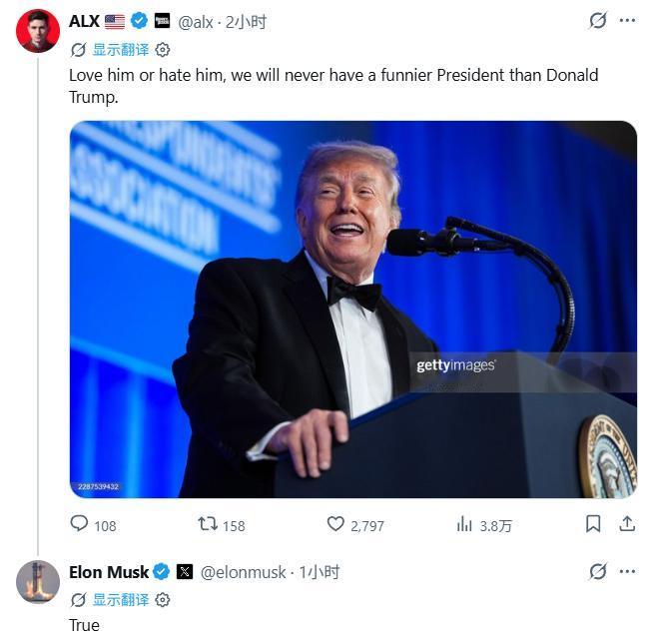View analytics showing 3.8万 views
Viewport: 654px width, 644px height.
coord(484,525)
